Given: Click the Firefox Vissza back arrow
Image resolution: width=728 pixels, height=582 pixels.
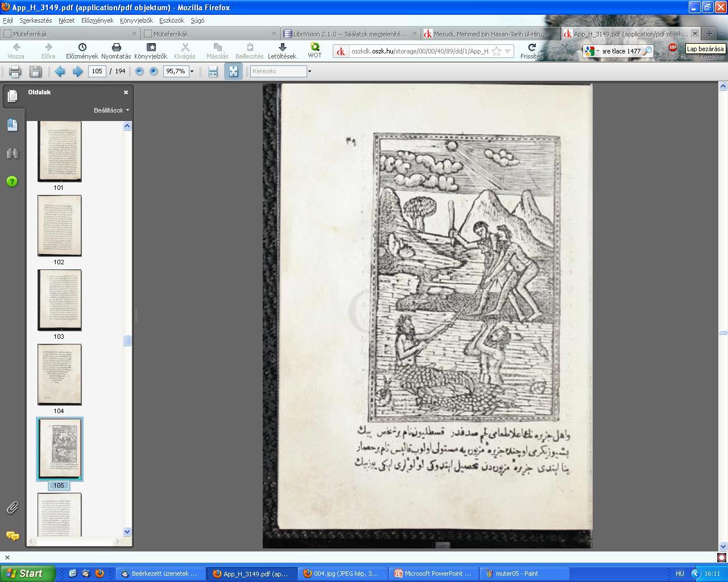Looking at the screenshot, I should [x=16, y=51].
